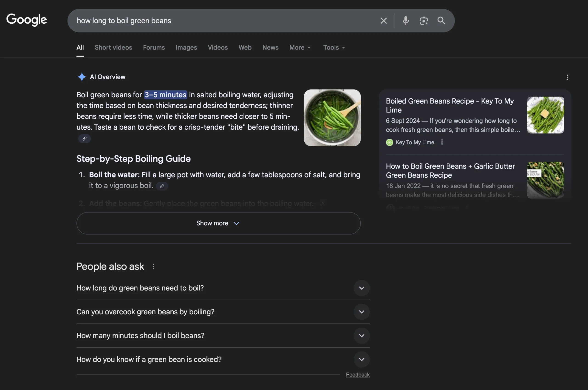Switch to the Short videos tab
Screen dimensions: 588x390
click(x=113, y=47)
